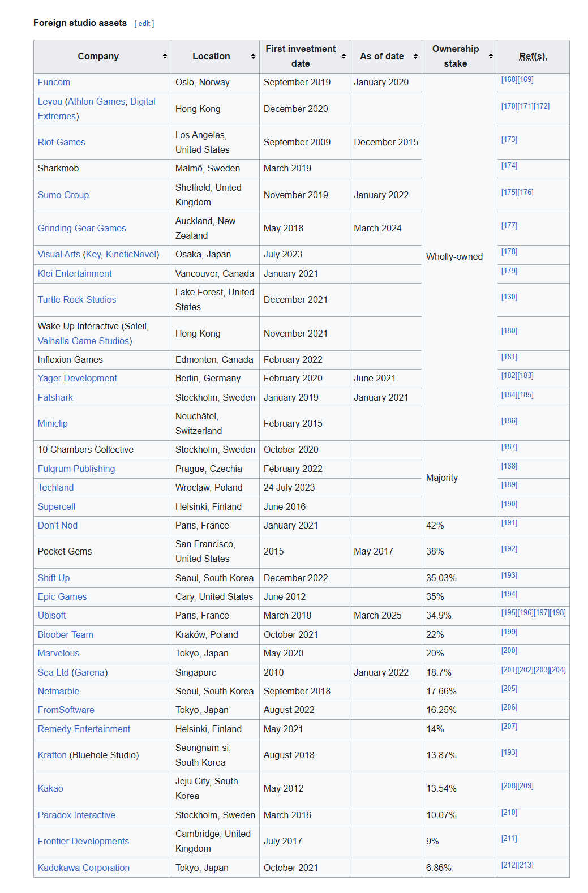Screen dimensions: 588x893
Task: Click the Ref(s). column header
Action: click(533, 57)
